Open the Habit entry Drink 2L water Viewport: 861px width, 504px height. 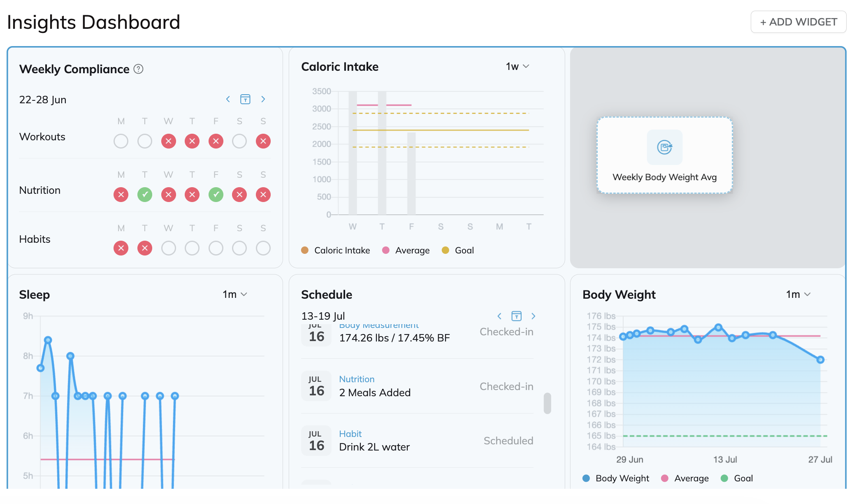point(417,441)
